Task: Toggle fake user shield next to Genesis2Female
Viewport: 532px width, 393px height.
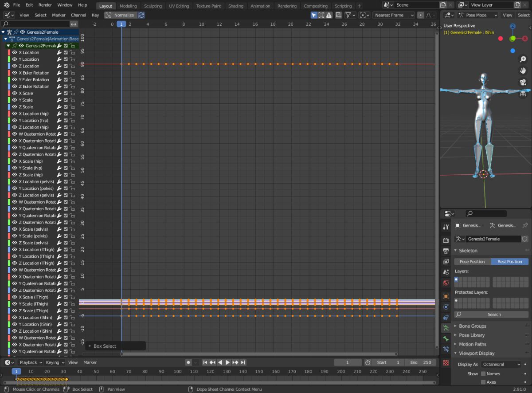Action: tap(525, 239)
